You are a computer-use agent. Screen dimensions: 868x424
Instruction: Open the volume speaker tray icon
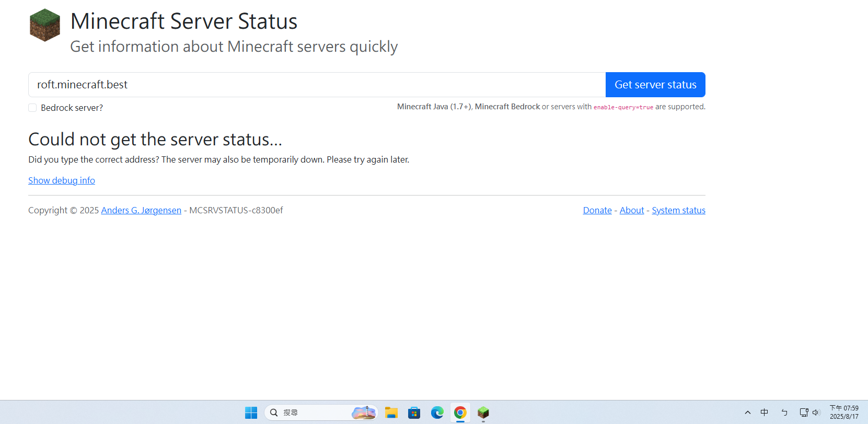click(x=816, y=412)
